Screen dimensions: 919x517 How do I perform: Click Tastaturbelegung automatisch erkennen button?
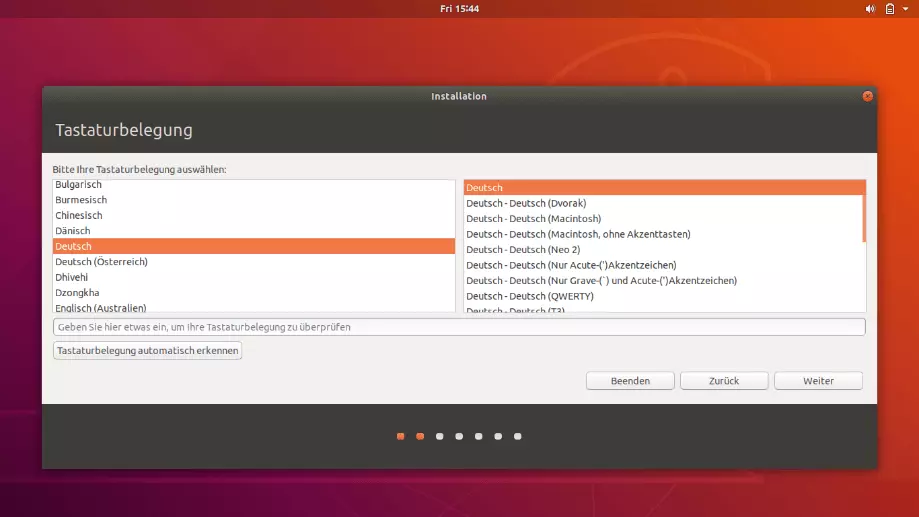[147, 351]
